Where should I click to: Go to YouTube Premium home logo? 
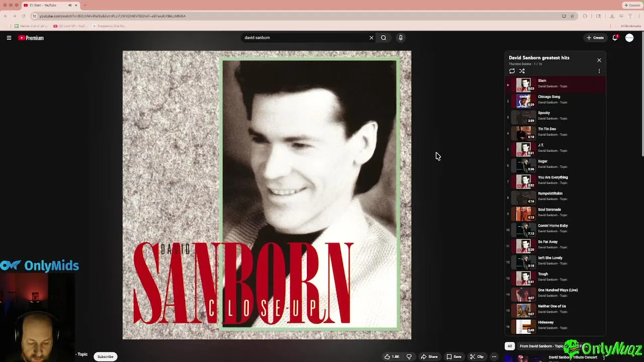[31, 38]
